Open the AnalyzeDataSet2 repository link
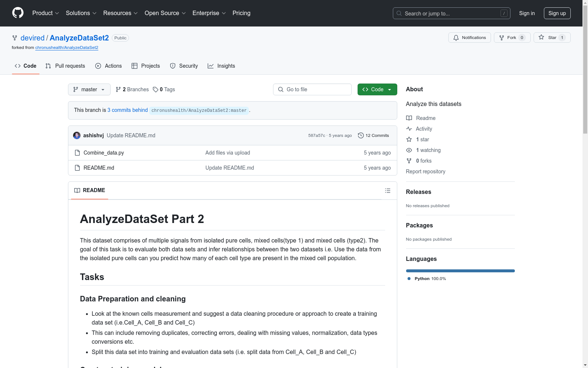Image resolution: width=588 pixels, height=368 pixels. pyautogui.click(x=79, y=38)
